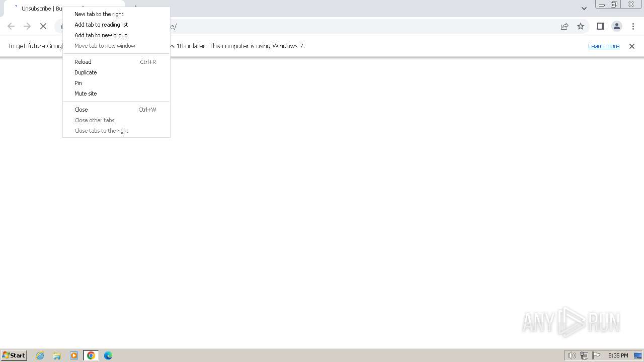Click the taskbar clock 8:35 PM
Image resolution: width=644 pixels, height=362 pixels.
(x=618, y=355)
